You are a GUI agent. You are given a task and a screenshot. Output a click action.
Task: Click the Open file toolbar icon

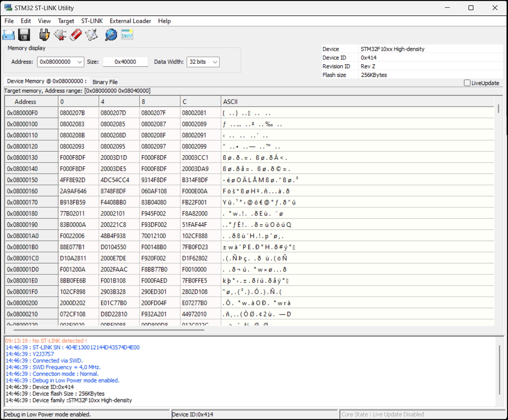(9, 35)
